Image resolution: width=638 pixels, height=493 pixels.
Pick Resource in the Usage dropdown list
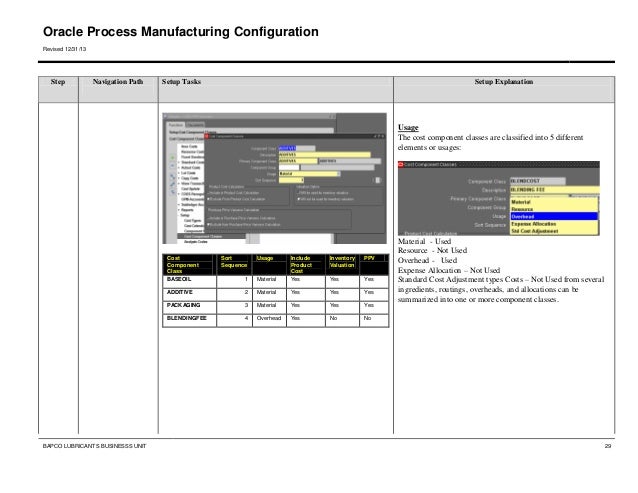(554, 209)
